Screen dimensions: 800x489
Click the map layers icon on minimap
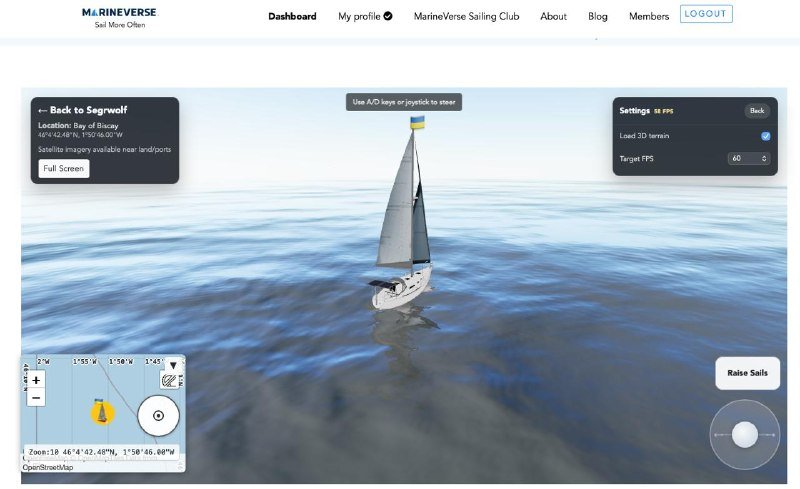[169, 380]
